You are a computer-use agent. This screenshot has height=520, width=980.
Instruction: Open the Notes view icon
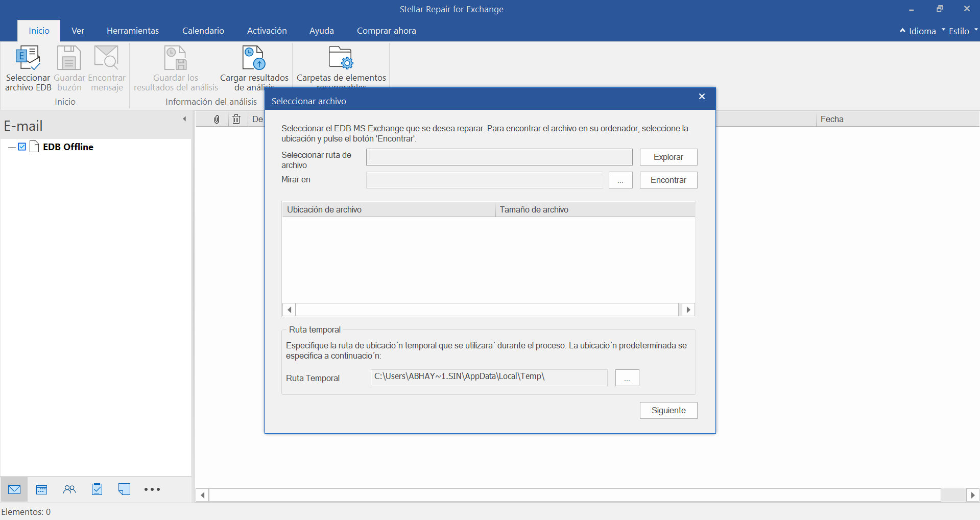click(x=124, y=489)
